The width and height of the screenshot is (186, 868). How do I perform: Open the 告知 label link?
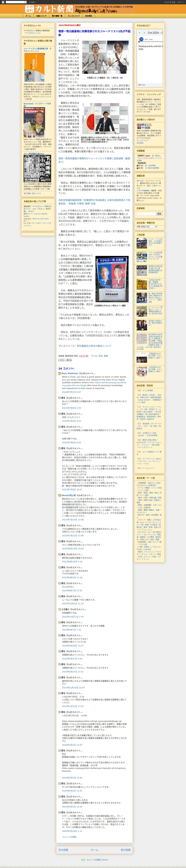click(x=100, y=356)
